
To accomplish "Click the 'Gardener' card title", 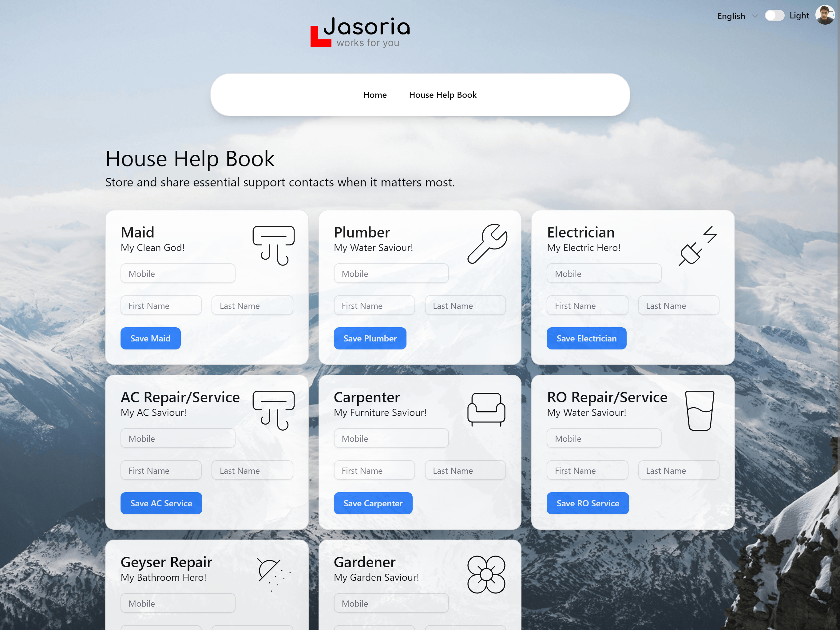I will tap(365, 562).
